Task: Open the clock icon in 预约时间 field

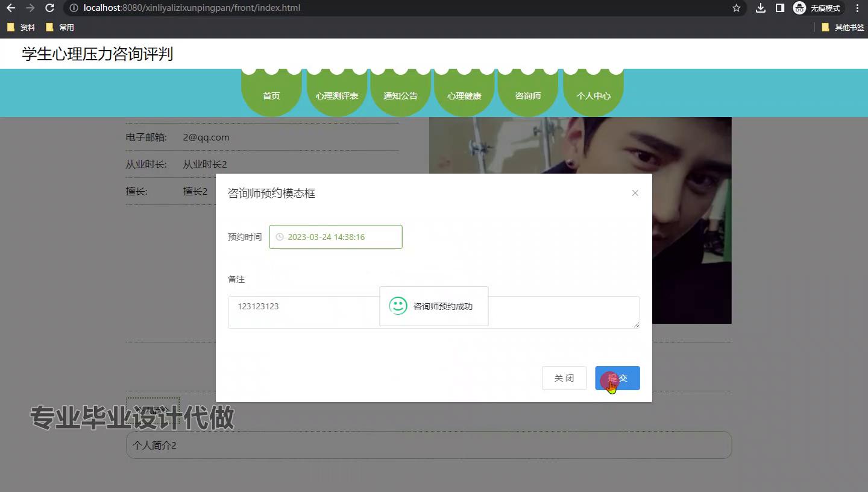Action: pos(280,237)
